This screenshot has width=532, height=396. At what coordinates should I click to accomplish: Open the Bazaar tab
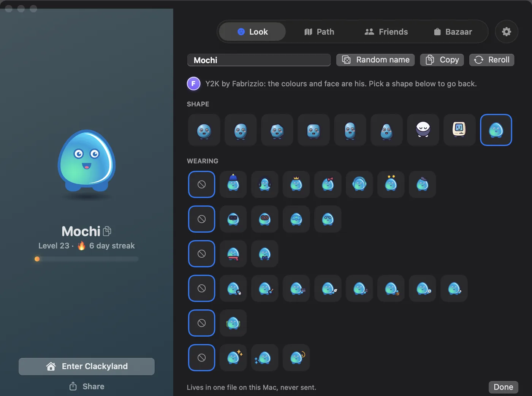click(453, 32)
